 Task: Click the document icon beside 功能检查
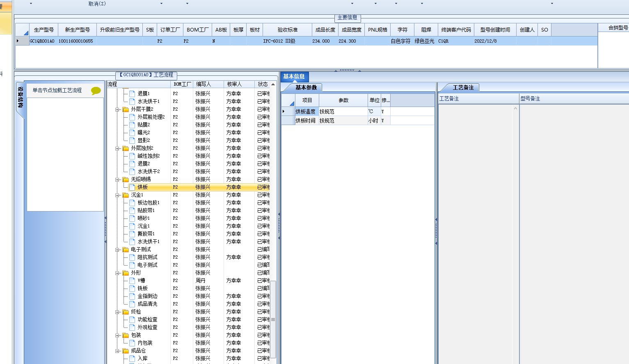(x=132, y=319)
